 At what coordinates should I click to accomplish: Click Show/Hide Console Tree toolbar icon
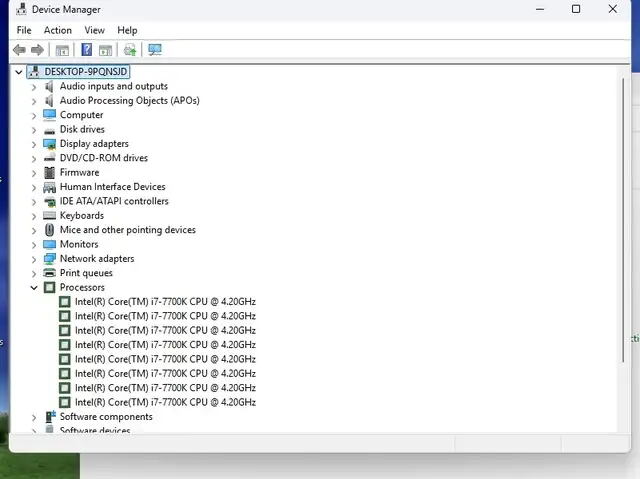point(62,50)
